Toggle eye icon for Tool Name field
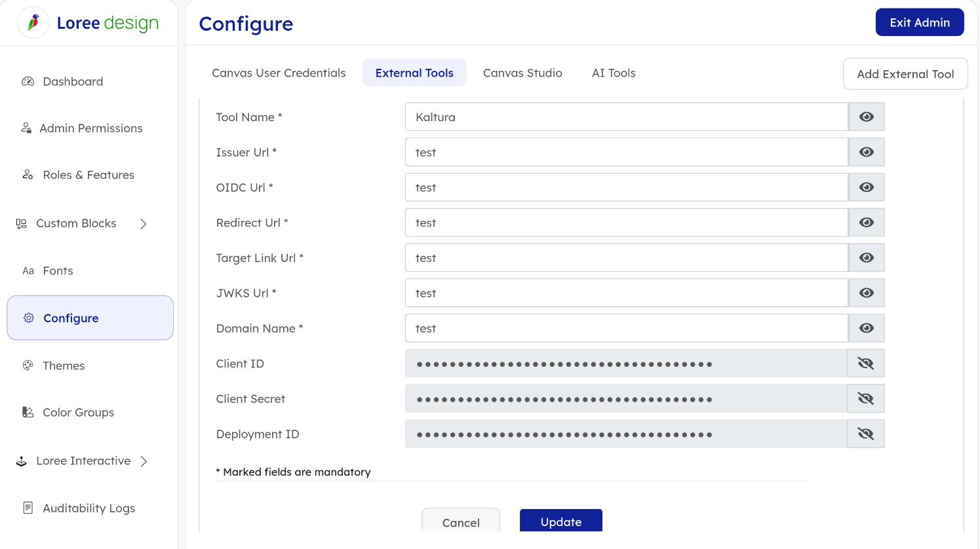 pos(866,117)
